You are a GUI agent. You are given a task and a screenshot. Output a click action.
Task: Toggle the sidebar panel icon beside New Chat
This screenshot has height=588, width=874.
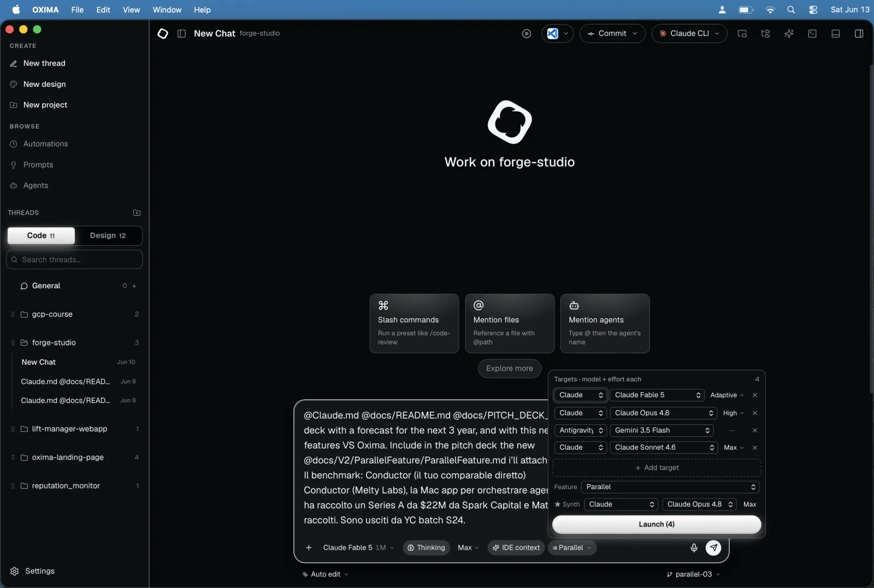click(x=182, y=34)
